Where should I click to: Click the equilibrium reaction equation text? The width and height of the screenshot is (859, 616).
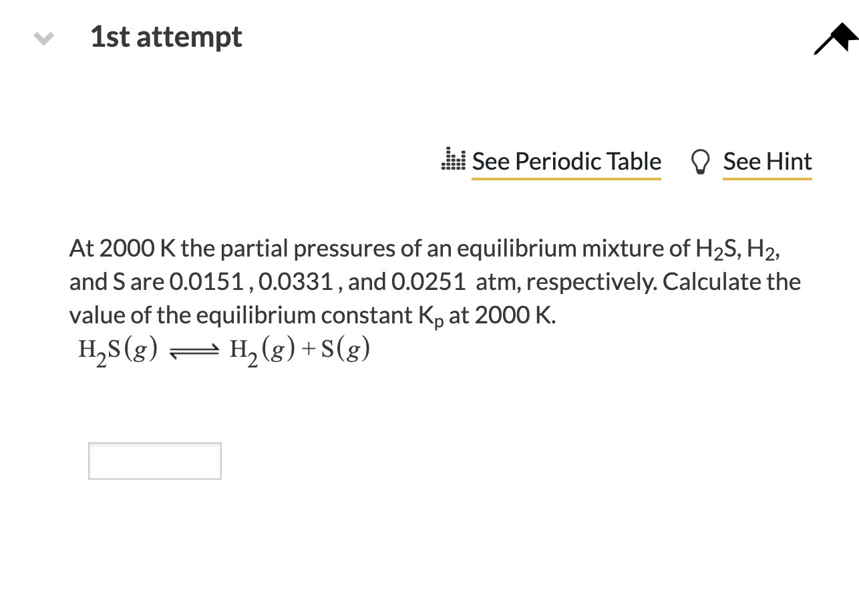pos(224,348)
